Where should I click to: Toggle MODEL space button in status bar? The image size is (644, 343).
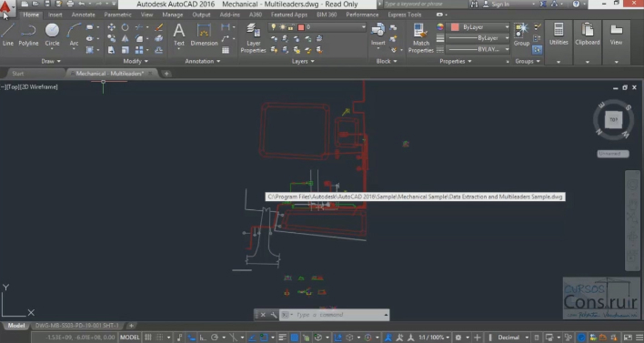[130, 338]
